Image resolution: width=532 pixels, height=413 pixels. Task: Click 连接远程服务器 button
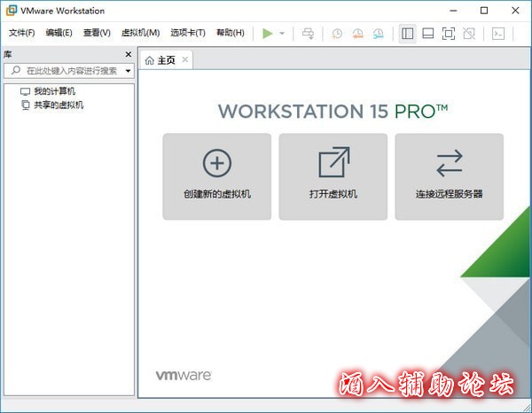click(x=449, y=176)
